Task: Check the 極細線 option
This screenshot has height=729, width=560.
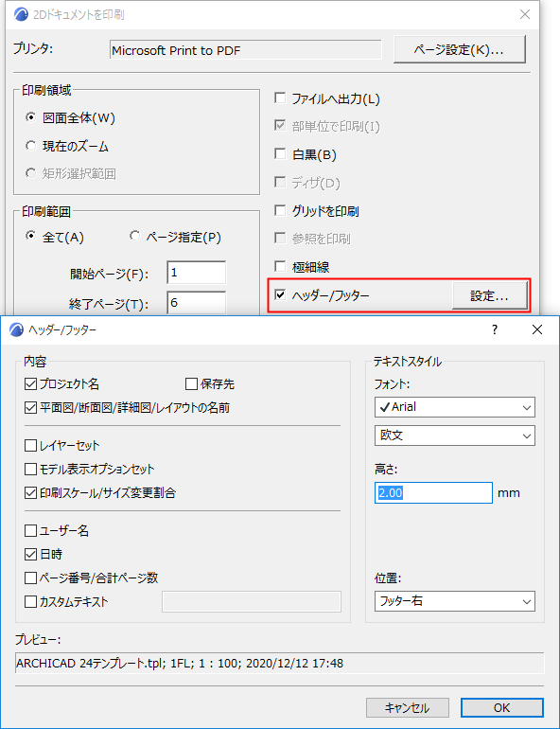Action: (280, 266)
